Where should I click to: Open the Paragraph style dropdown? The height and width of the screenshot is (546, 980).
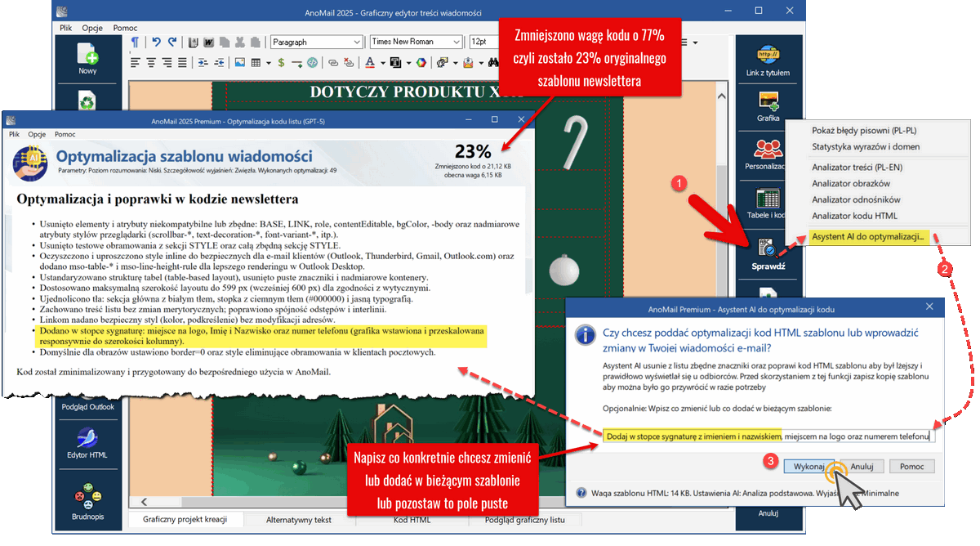click(x=317, y=42)
